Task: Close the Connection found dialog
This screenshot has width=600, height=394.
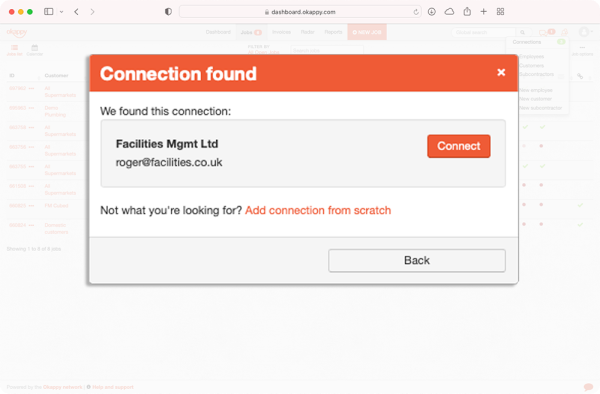Action: click(501, 72)
